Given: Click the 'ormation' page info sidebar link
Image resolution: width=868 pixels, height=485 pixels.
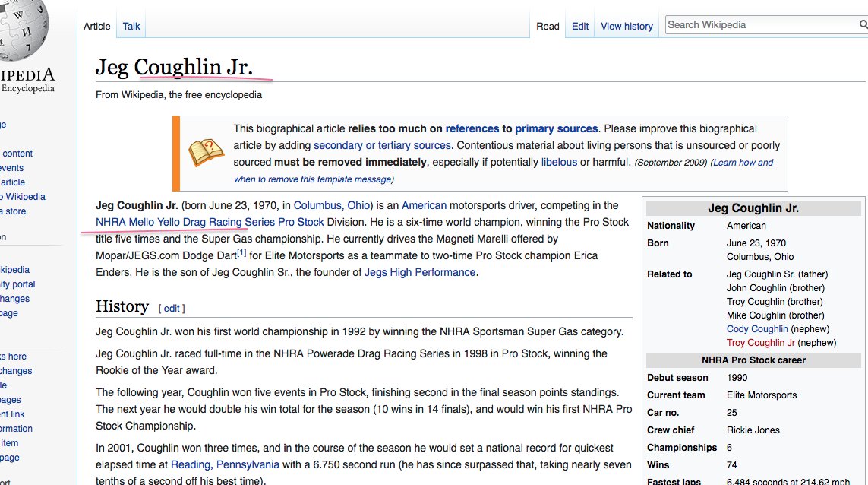Looking at the screenshot, I should coord(16,429).
